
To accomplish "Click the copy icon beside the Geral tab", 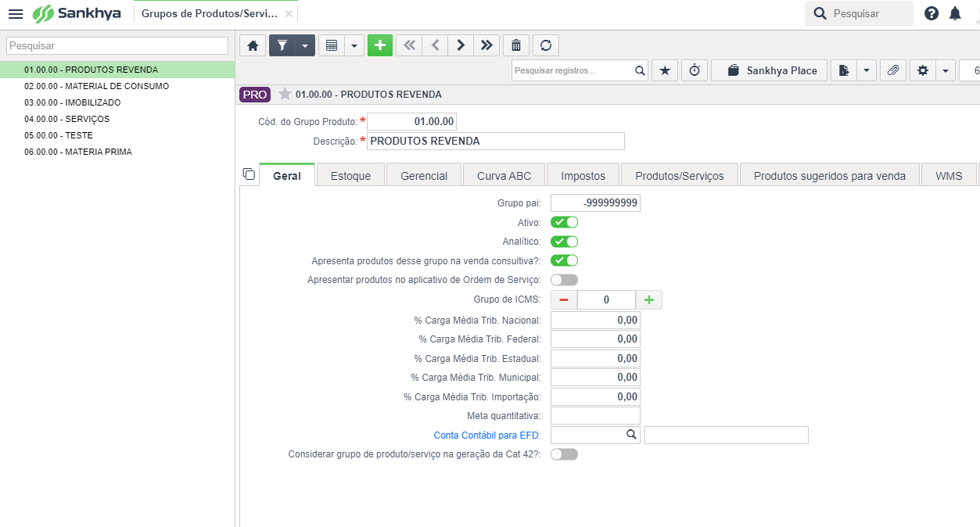I will pyautogui.click(x=249, y=174).
